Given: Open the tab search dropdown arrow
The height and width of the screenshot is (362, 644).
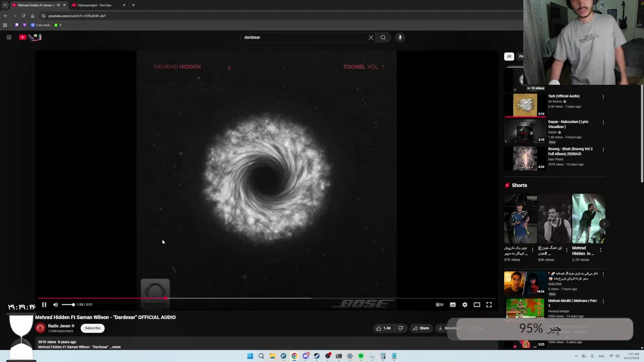Looking at the screenshot, I should click(x=5, y=5).
